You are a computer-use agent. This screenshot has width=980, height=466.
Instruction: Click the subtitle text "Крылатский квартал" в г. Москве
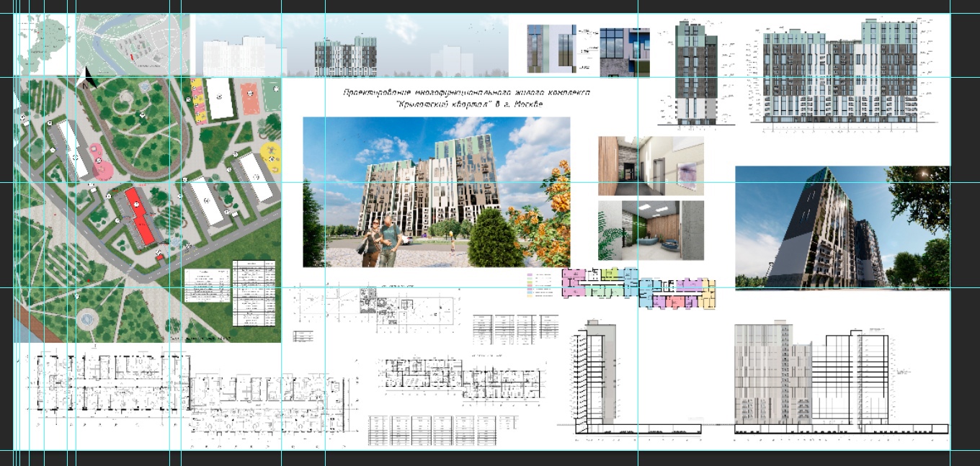coord(470,105)
